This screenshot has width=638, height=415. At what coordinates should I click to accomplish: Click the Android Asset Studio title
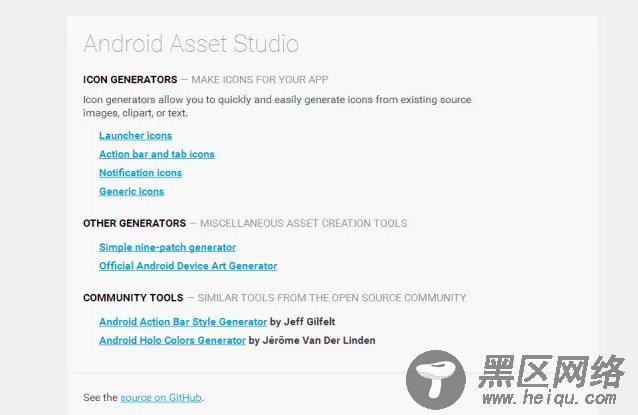[x=191, y=44]
